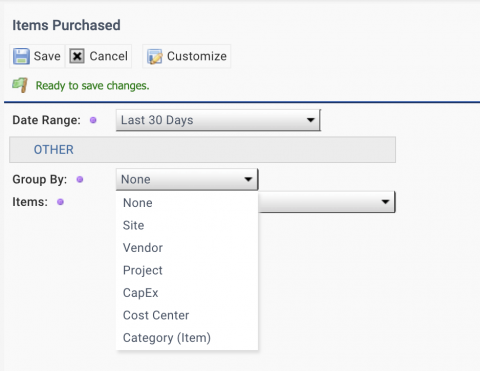The image size is (480, 371).
Task: Click purple dot beside Items label
Action: click(60, 202)
